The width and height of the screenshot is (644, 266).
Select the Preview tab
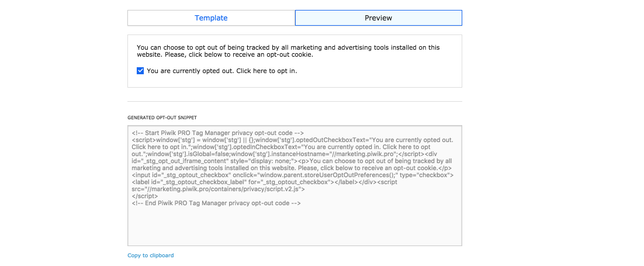pyautogui.click(x=378, y=18)
